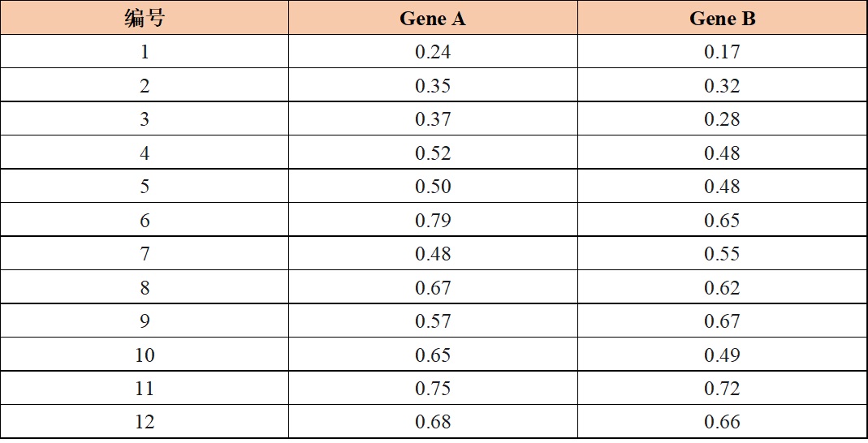Select the Gene A column header
Image resolution: width=868 pixels, height=443 pixels.
pos(433,19)
